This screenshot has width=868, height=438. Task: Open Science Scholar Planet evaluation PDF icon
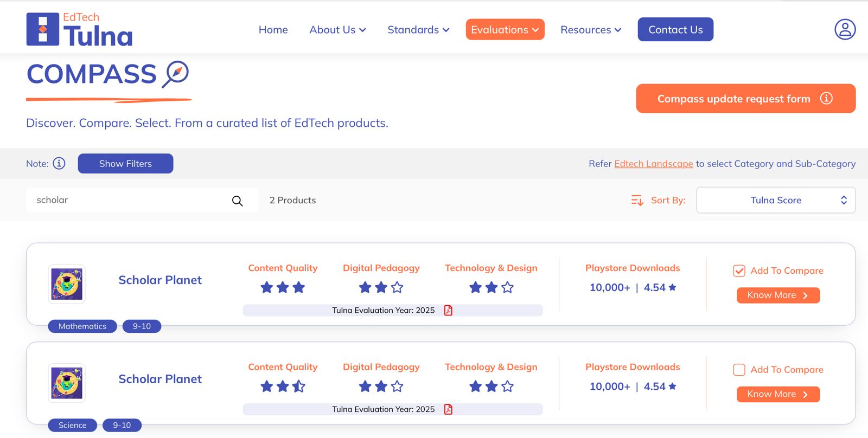(448, 409)
